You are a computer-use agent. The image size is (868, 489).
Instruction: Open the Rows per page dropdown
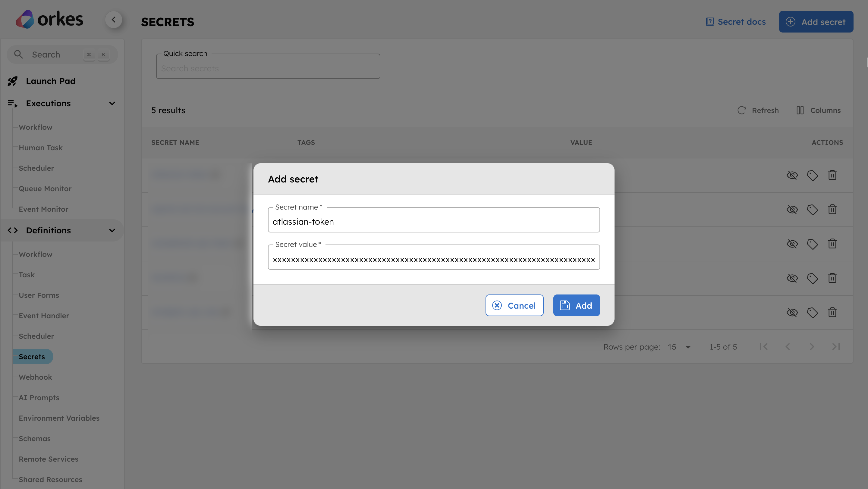[x=679, y=347]
